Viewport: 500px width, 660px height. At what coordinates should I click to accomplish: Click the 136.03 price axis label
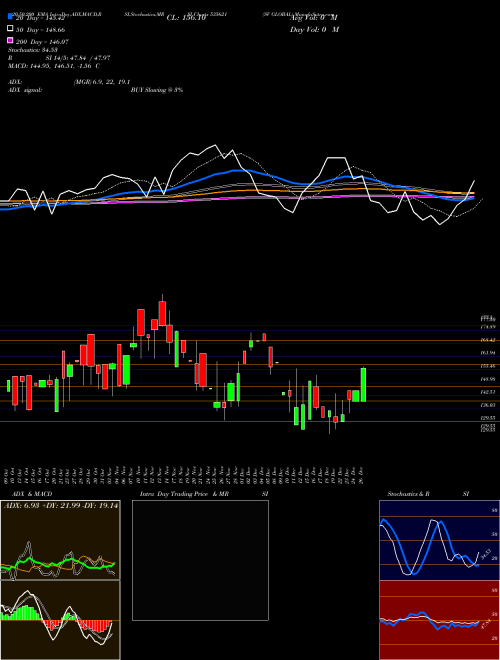[489, 405]
